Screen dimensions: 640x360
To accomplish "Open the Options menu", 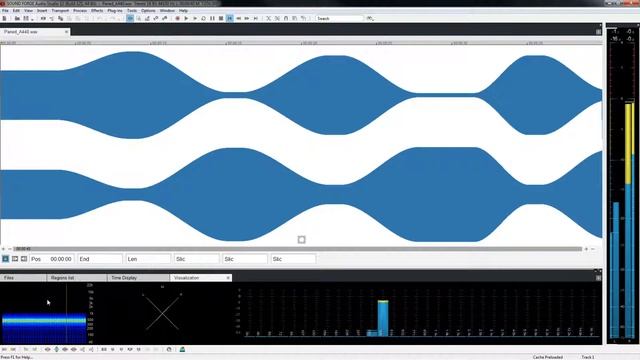I will (x=148, y=11).
